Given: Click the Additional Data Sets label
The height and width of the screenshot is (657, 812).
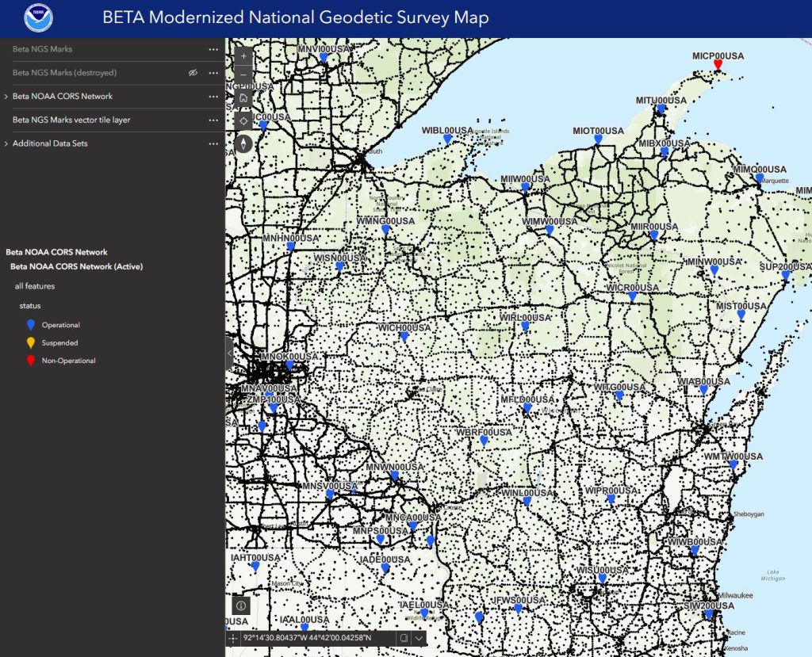Looking at the screenshot, I should 50,143.
